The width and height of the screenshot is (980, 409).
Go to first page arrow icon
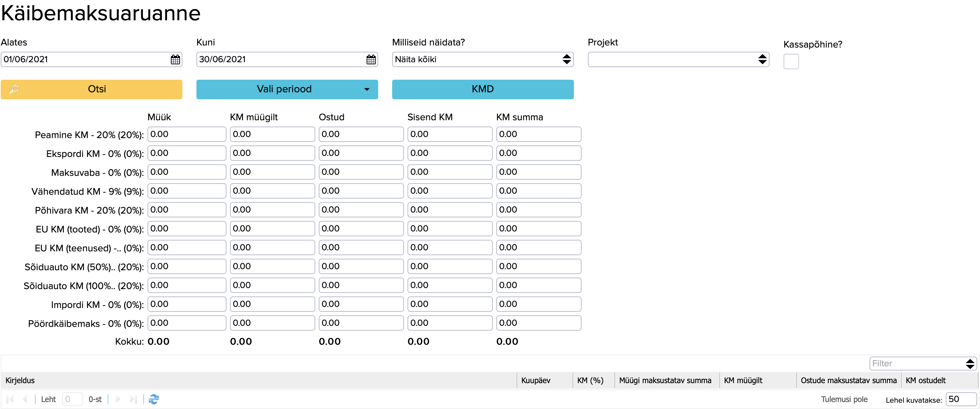10,399
